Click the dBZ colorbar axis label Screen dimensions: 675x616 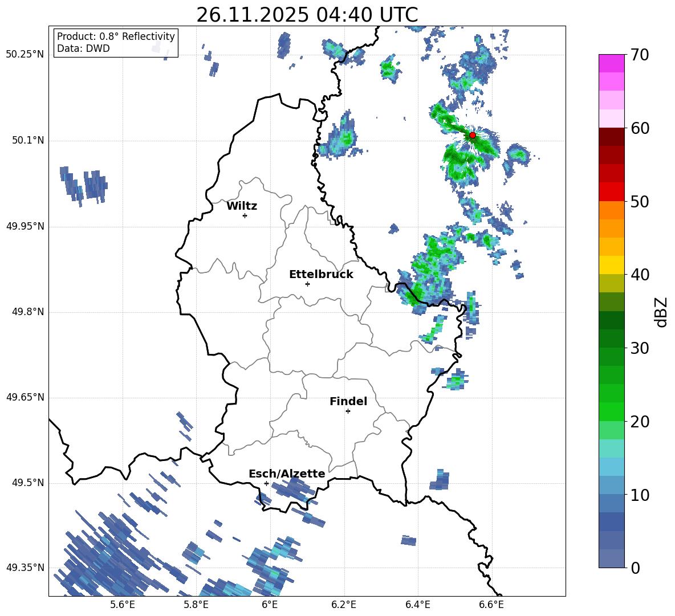(x=662, y=312)
